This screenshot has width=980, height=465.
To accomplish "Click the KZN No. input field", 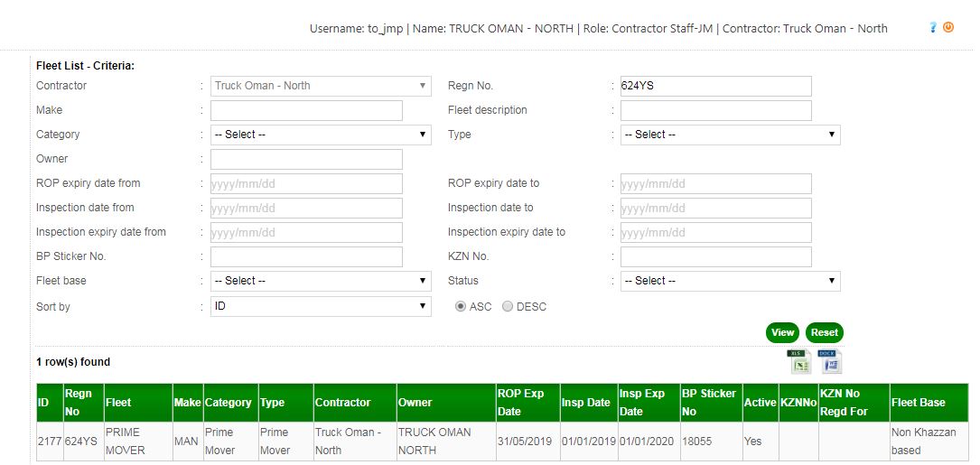I will (x=714, y=256).
